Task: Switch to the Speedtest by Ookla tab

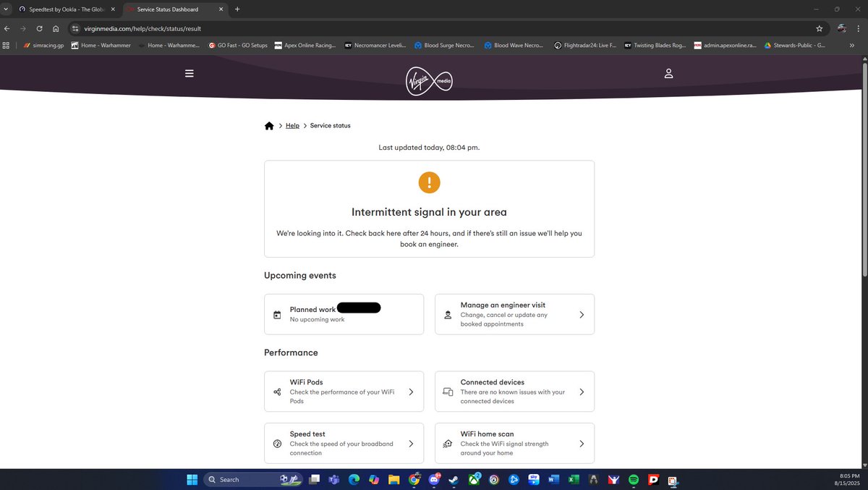Action: click(x=67, y=9)
